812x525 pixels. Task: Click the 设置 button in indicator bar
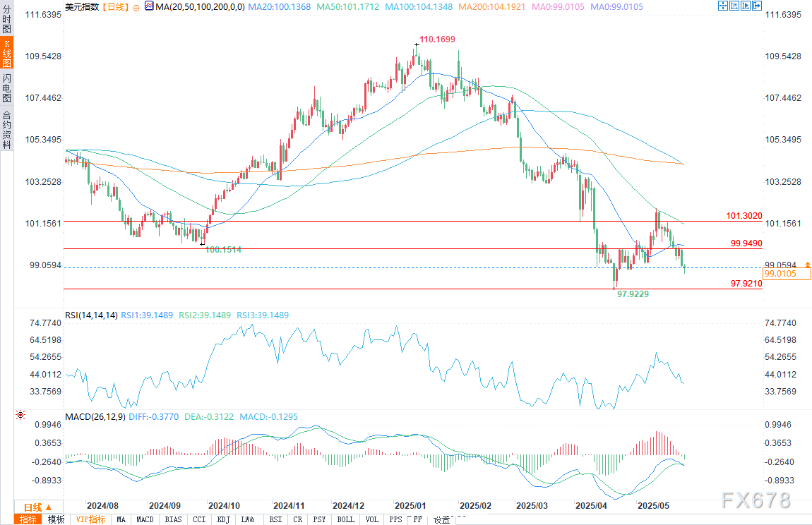coord(442,519)
